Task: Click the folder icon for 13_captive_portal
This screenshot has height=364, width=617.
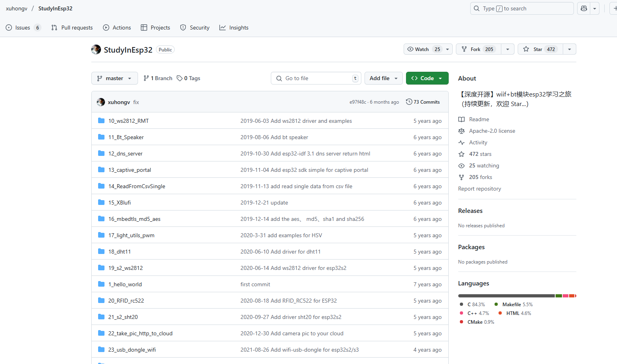Action: (101, 169)
